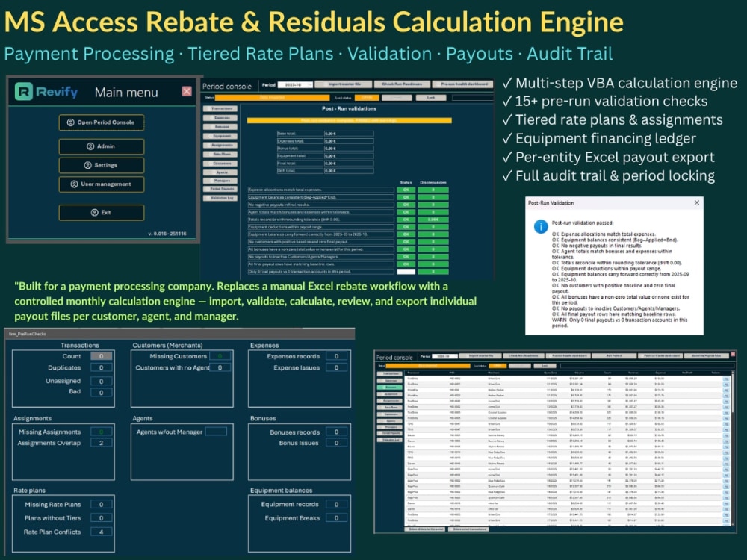Select Validation Log tab in upper Period console
Image resolution: width=747 pixels, height=560 pixels.
pyautogui.click(x=220, y=198)
